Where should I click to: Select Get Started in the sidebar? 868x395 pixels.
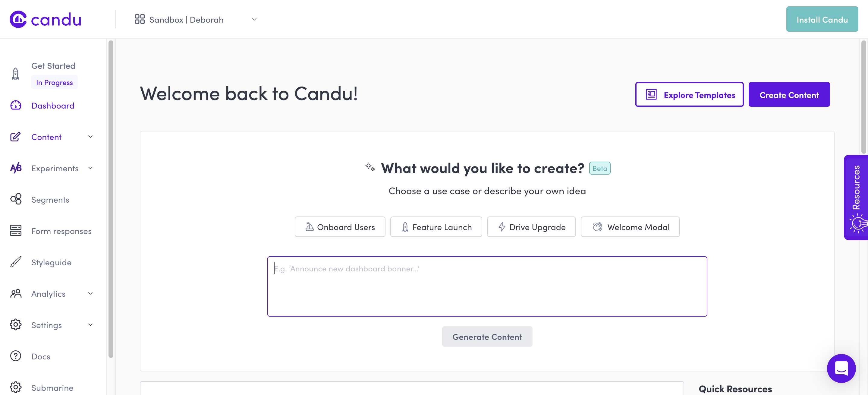(x=53, y=65)
